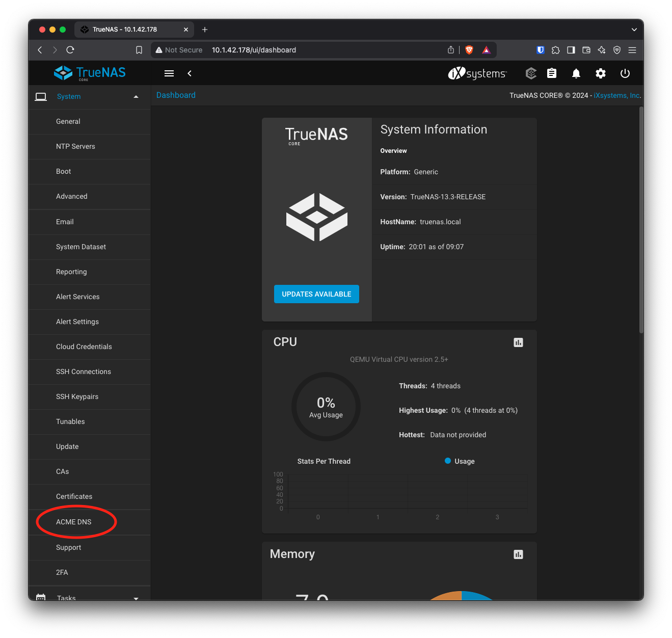Toggle the browser sidebar panel icon
This screenshot has height=638, width=672.
pyautogui.click(x=571, y=50)
